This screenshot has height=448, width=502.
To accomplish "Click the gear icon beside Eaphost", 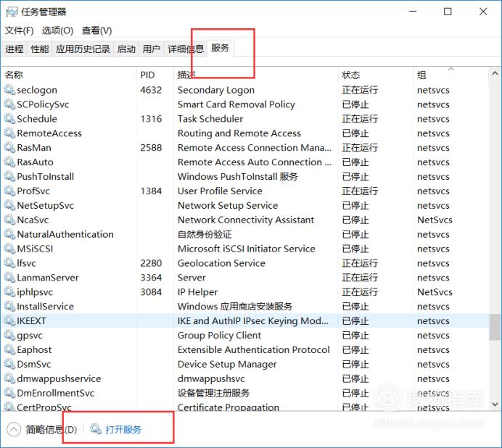I will click(x=9, y=349).
